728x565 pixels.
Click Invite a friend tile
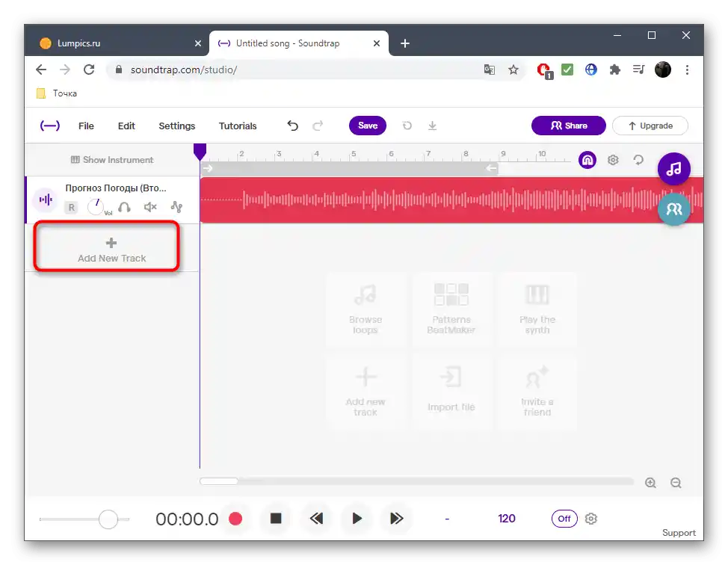coord(537,392)
